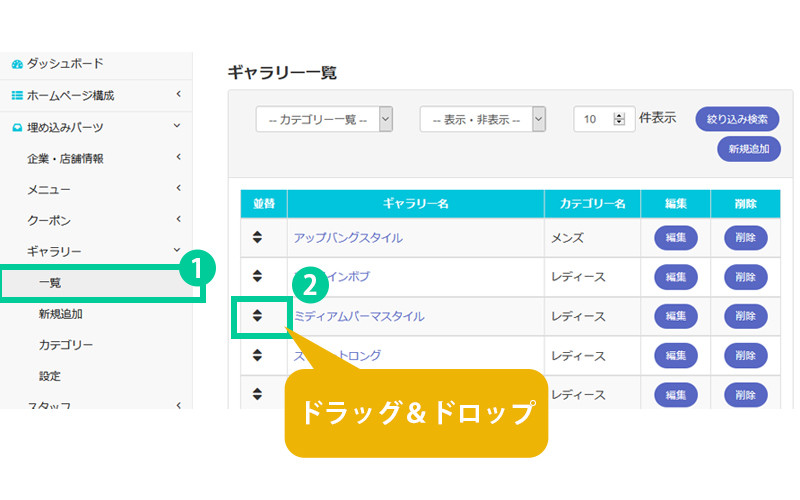Open 設定 in the gallery submenu

[x=50, y=376]
